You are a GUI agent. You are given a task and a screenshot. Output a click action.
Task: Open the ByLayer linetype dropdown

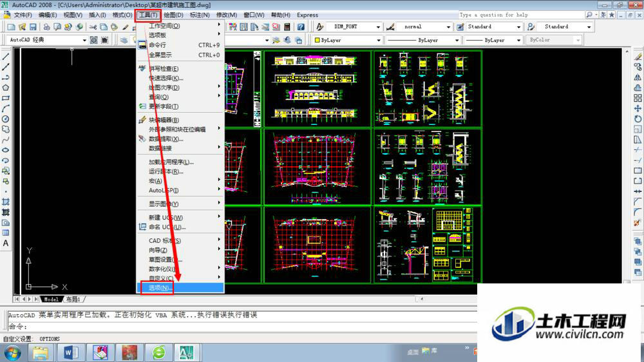[x=457, y=41]
